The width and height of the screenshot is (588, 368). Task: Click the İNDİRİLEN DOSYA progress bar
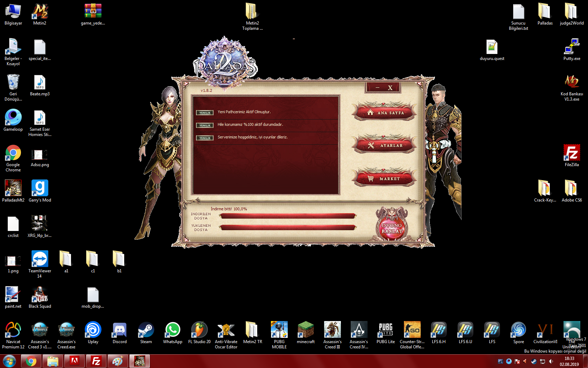coord(288,216)
